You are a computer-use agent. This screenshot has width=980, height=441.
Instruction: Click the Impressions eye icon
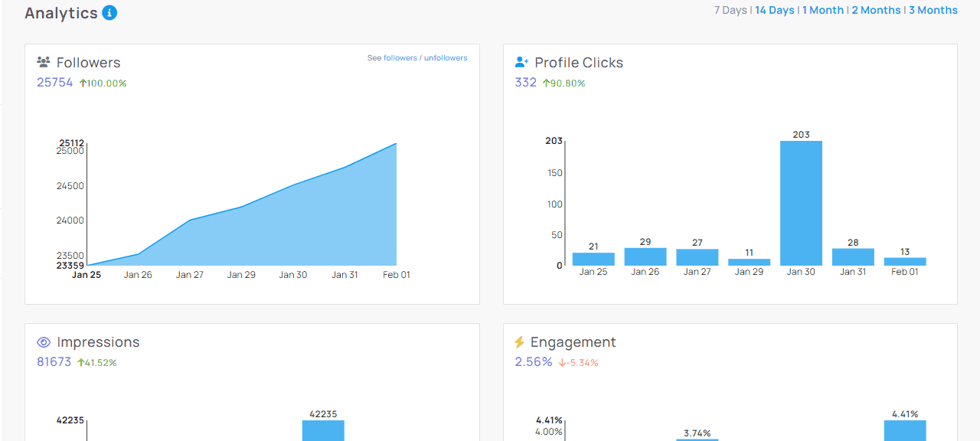click(44, 342)
